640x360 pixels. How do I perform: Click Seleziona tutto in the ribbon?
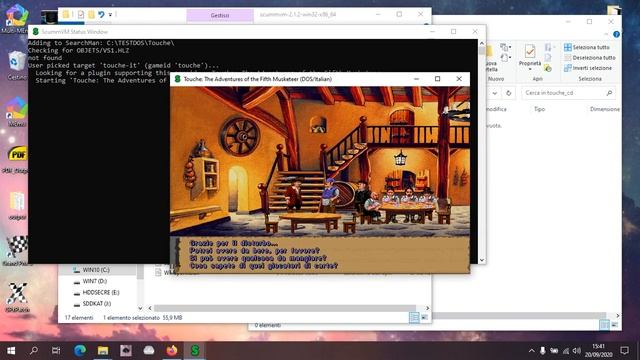pos(587,47)
